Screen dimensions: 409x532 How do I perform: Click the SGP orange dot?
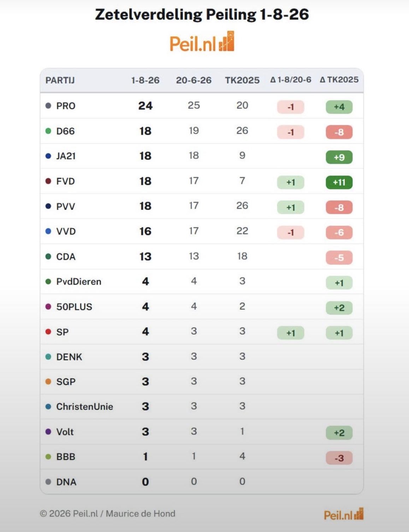click(x=48, y=381)
